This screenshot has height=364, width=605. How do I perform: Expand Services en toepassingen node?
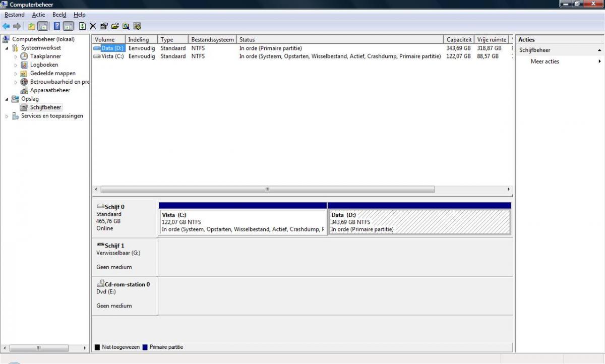point(7,116)
